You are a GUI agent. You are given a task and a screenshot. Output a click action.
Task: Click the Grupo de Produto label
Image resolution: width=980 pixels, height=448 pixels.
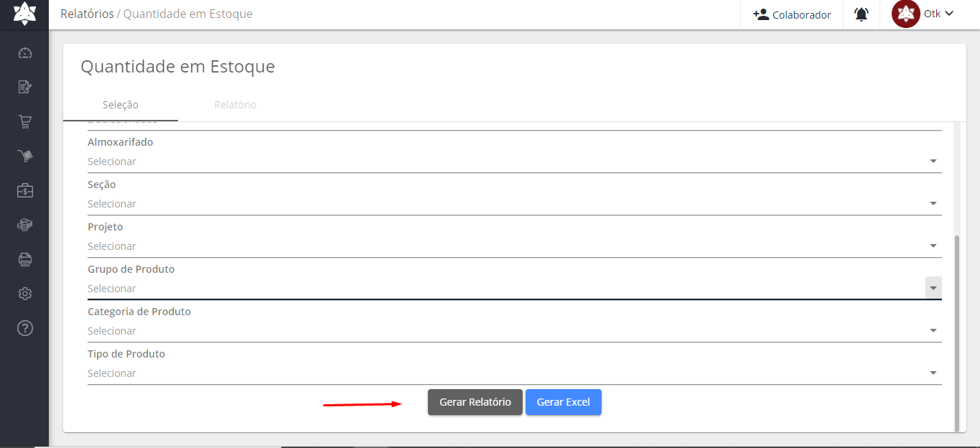click(131, 269)
